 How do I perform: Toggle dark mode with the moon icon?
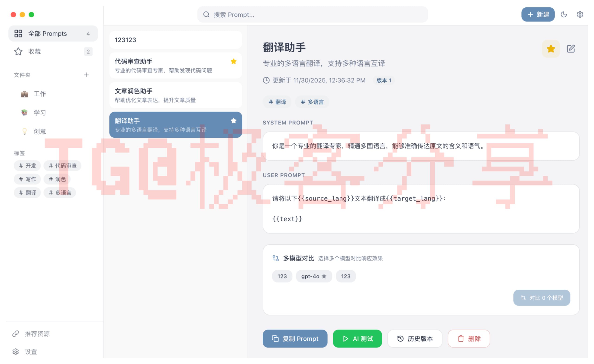pyautogui.click(x=563, y=14)
